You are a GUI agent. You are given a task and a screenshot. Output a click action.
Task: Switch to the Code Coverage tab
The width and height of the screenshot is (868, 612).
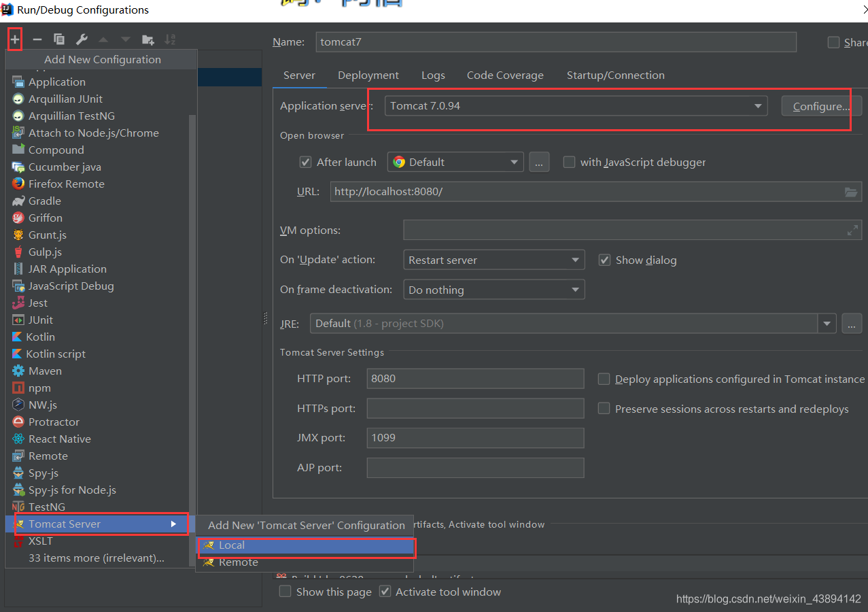[505, 75]
